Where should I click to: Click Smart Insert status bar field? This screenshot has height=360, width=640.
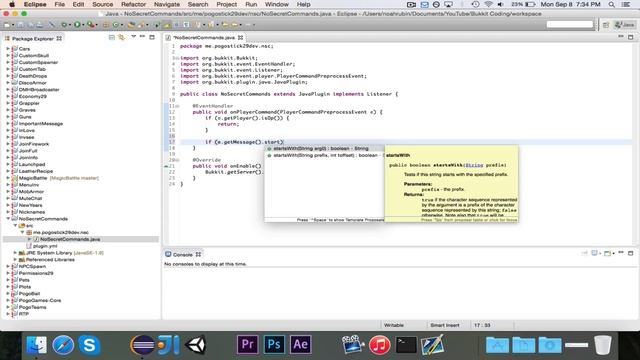click(x=444, y=325)
